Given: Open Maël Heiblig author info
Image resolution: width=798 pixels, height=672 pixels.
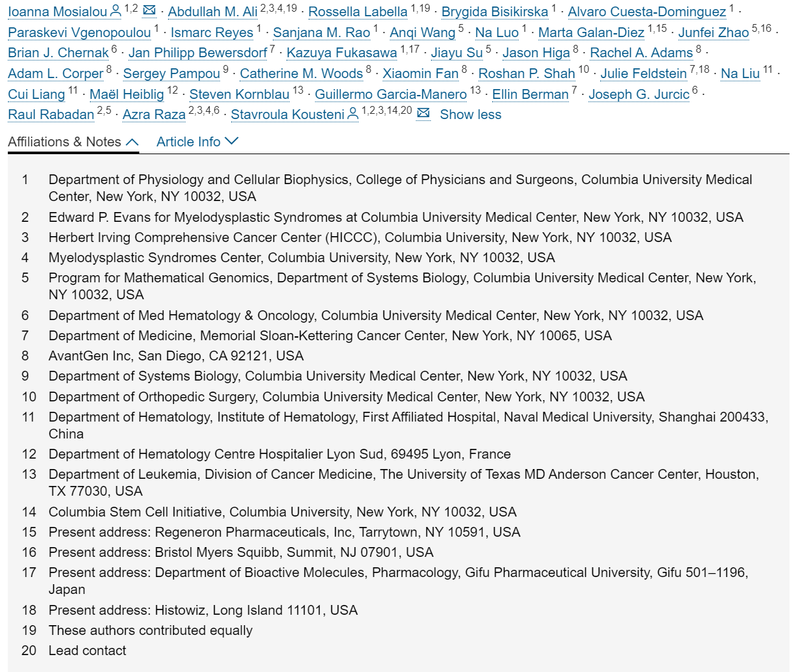Looking at the screenshot, I should [127, 94].
